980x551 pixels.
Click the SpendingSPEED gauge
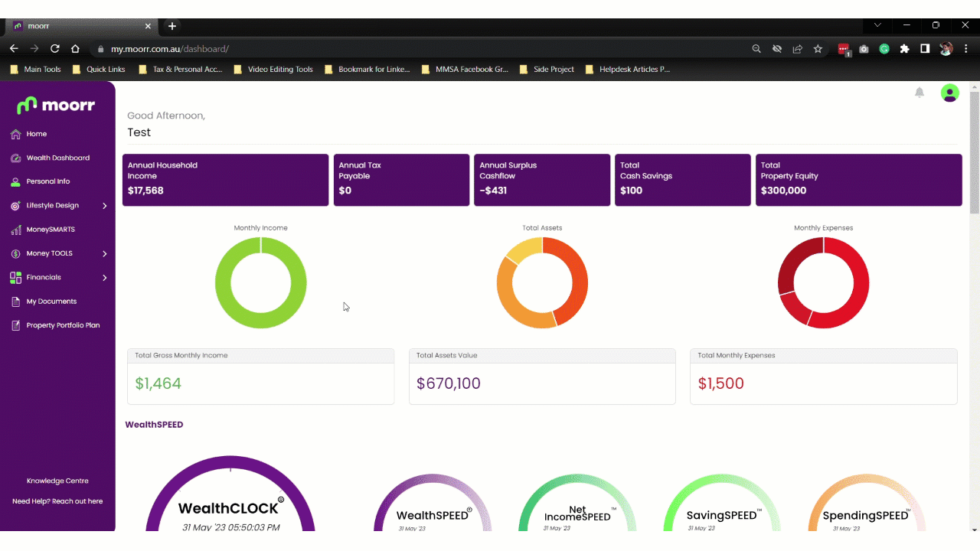867,503
